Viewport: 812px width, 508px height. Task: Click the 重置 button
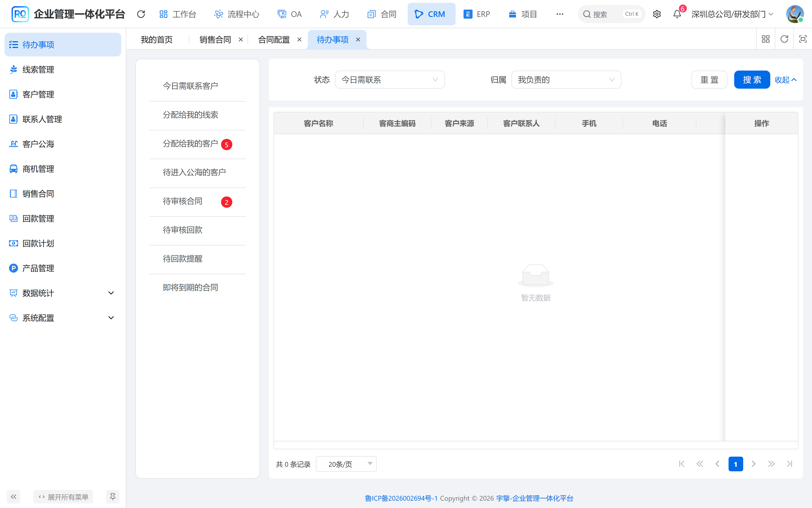pos(709,80)
